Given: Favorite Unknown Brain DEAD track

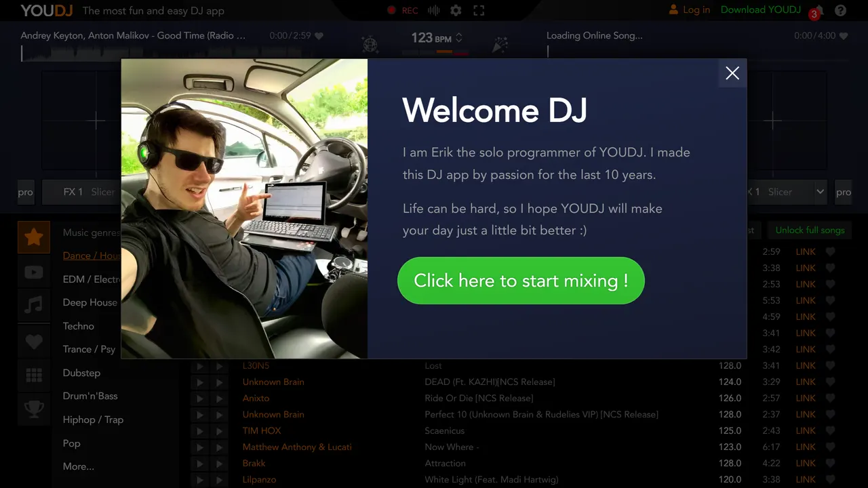Looking at the screenshot, I should point(830,382).
